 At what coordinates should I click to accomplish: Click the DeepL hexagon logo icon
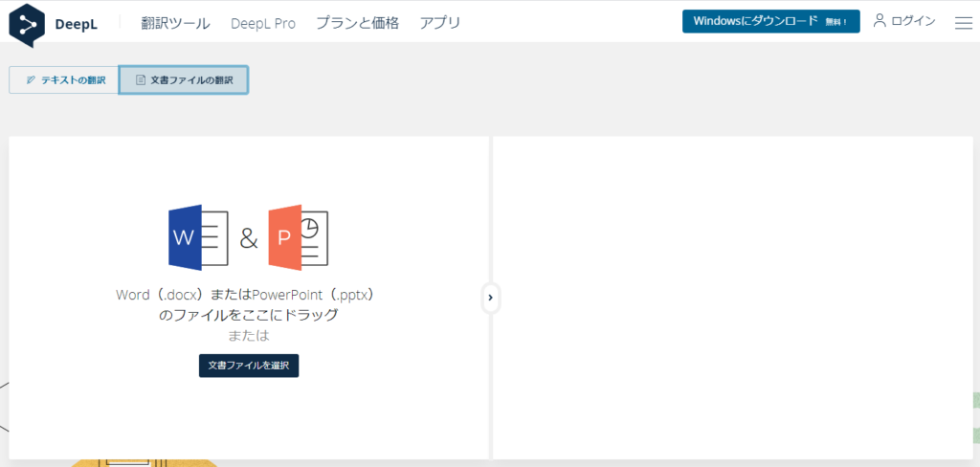tap(27, 25)
